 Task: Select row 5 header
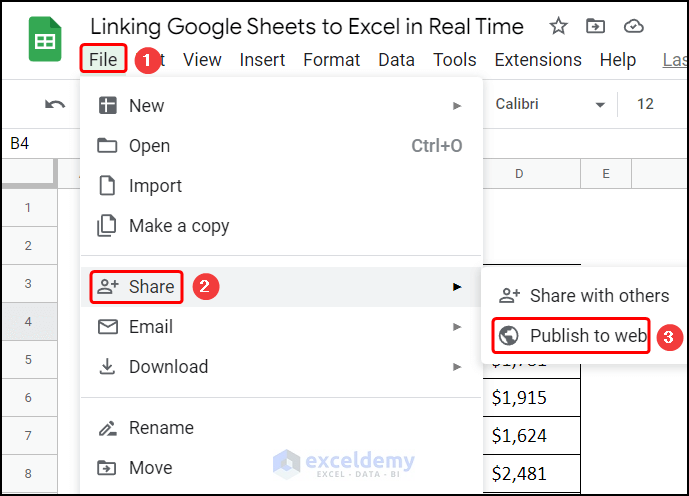29,360
